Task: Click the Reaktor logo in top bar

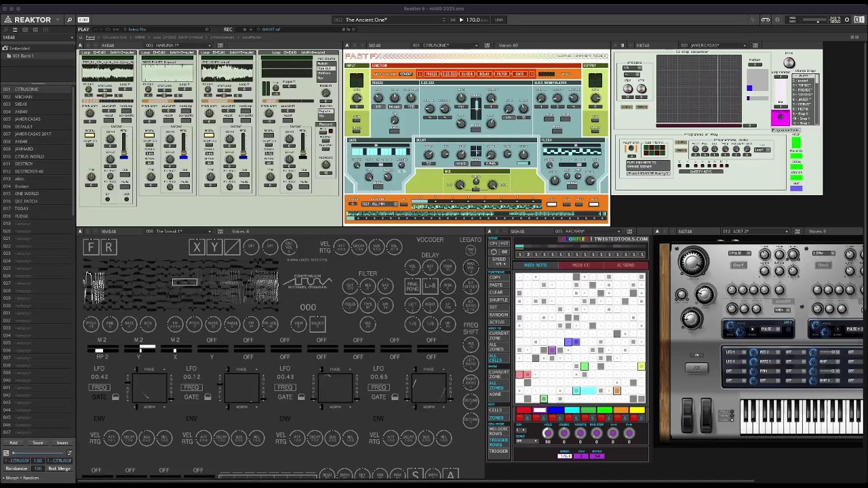Action: pos(27,20)
